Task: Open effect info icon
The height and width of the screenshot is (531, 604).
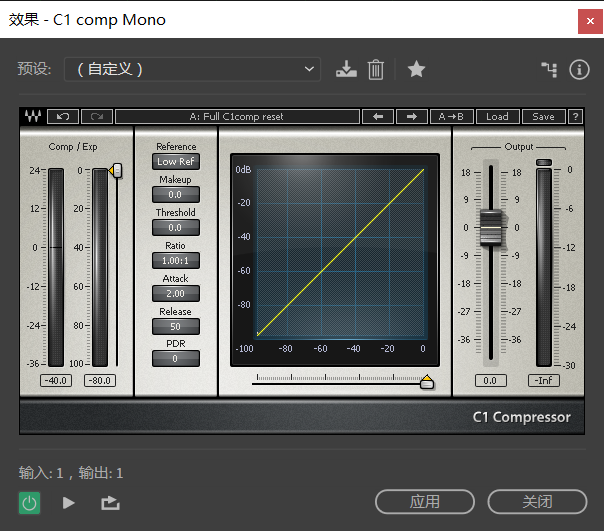Action: point(579,70)
